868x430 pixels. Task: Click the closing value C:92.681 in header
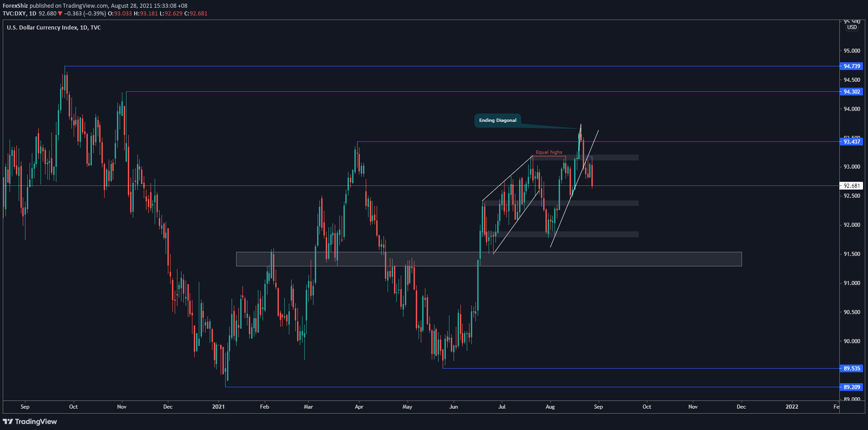pyautogui.click(x=196, y=14)
